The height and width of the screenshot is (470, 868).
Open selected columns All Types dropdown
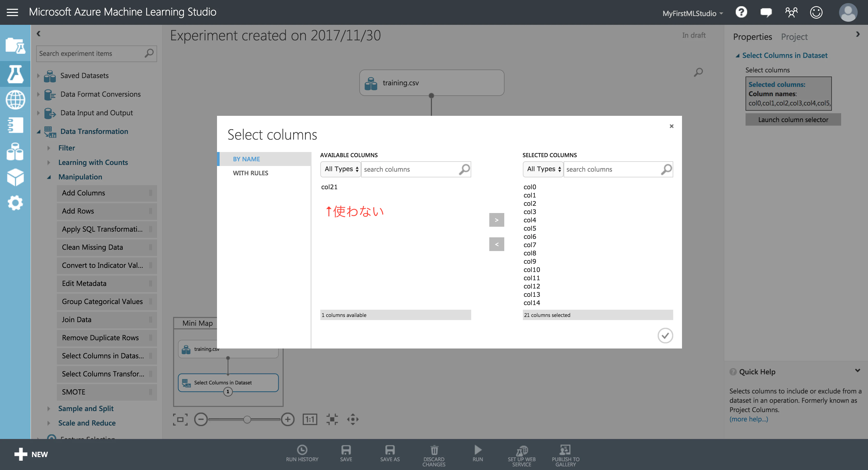(x=543, y=169)
